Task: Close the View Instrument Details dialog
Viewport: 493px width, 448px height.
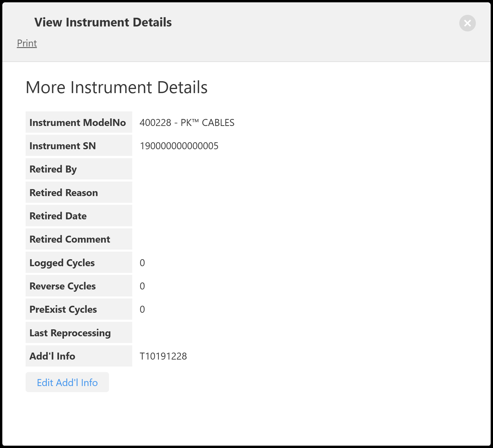Action: point(467,23)
